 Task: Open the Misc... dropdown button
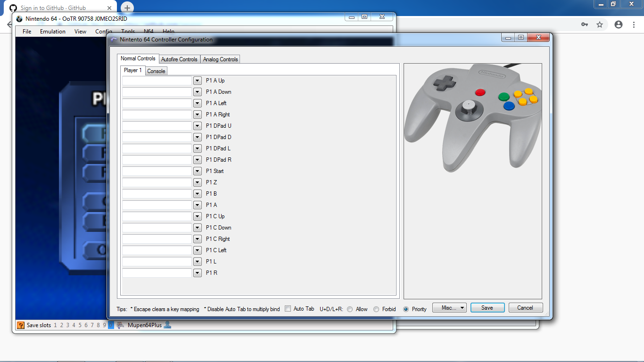(x=449, y=308)
